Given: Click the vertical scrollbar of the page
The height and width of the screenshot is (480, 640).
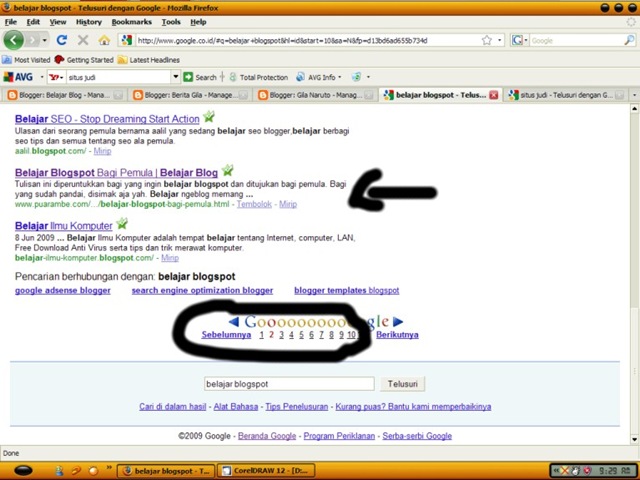Looking at the screenshot, I should pos(634,274).
